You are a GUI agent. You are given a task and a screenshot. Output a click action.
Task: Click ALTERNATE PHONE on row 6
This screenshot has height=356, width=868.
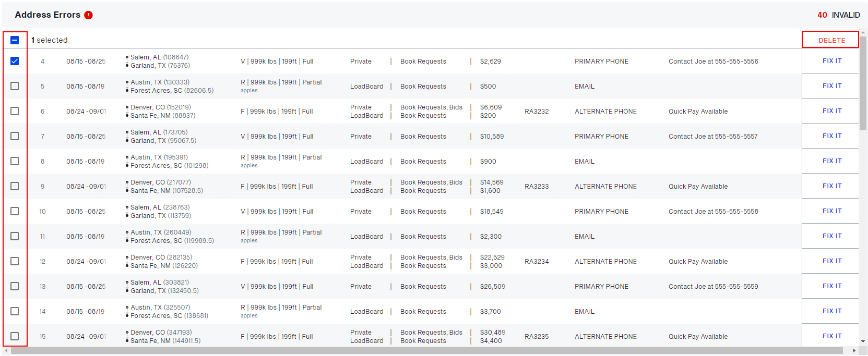(x=605, y=112)
